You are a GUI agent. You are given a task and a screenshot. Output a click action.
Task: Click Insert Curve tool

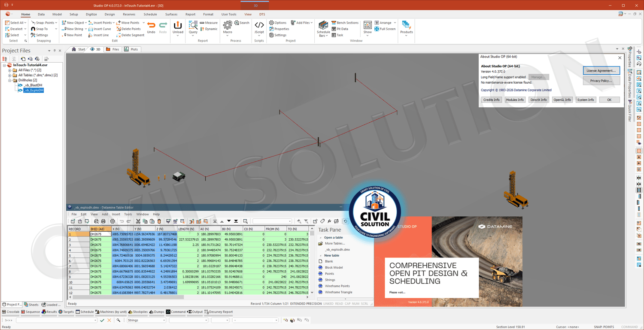tap(100, 29)
